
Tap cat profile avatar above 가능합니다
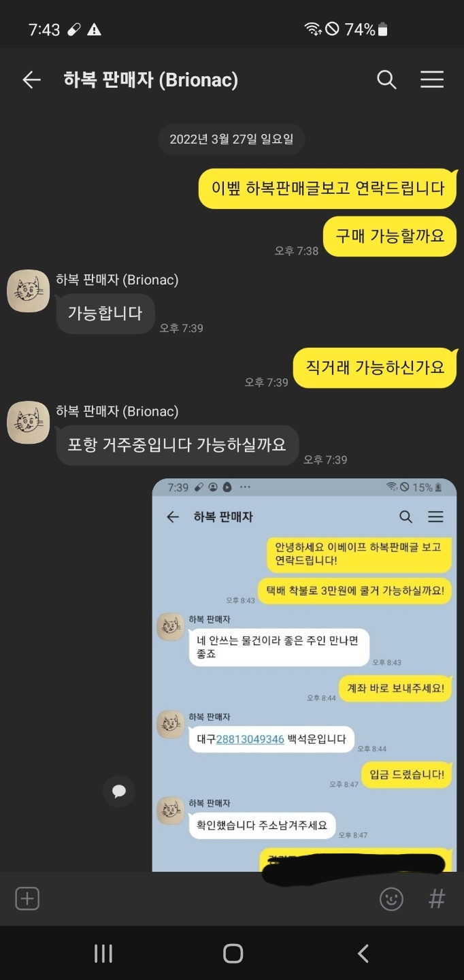pos(29,291)
